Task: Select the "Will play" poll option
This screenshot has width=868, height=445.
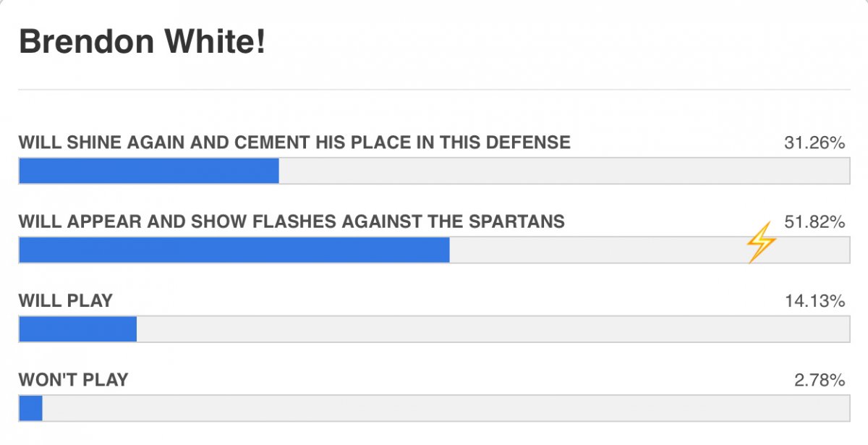Action: (66, 300)
